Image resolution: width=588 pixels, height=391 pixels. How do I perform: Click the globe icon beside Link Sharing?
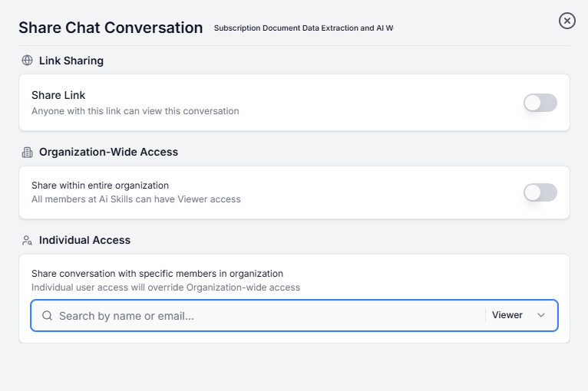[x=27, y=61]
